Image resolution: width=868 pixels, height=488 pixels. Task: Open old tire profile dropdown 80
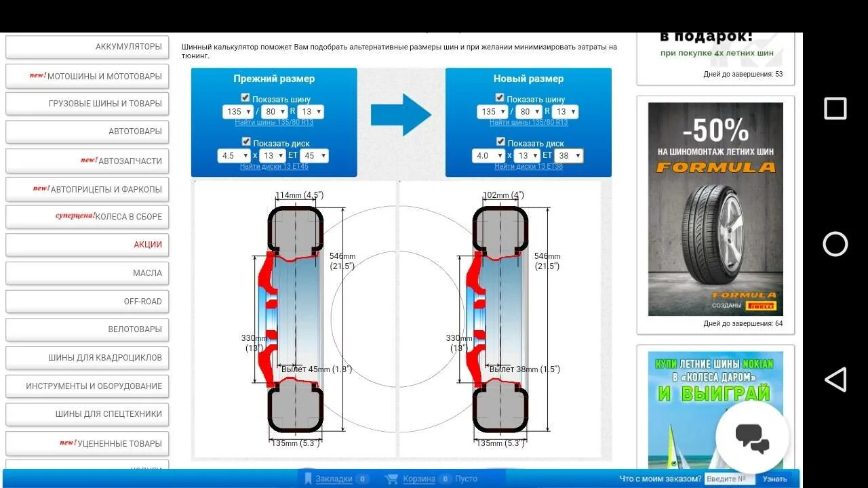(x=274, y=112)
